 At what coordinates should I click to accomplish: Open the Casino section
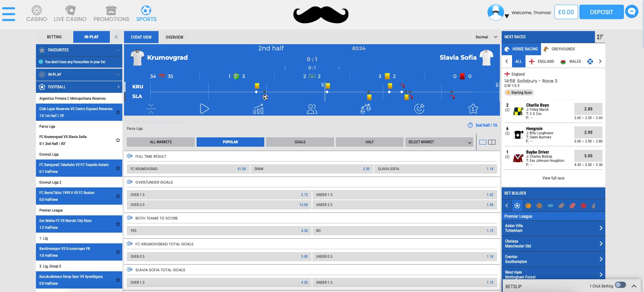point(37,14)
